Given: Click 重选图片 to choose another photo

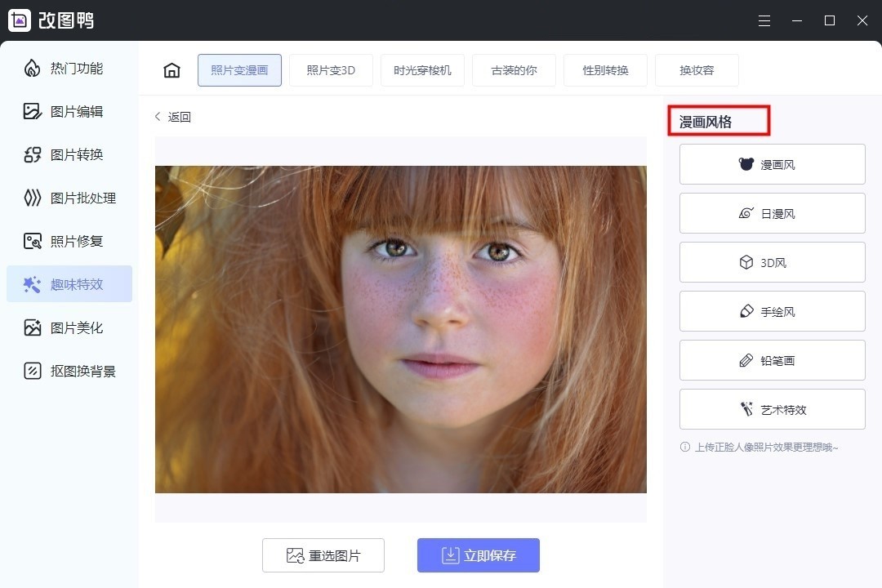Looking at the screenshot, I should tap(323, 555).
